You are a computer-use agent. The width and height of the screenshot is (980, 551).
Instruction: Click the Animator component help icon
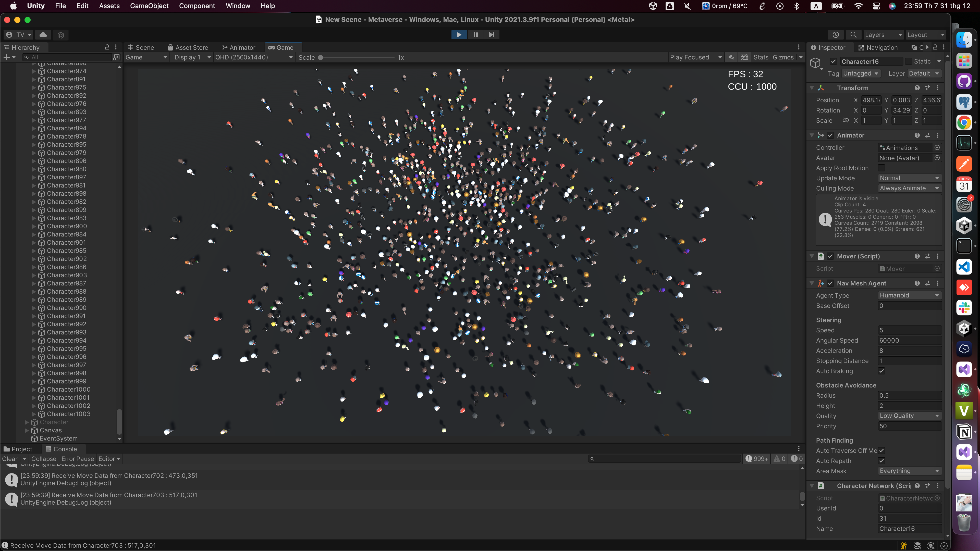point(917,135)
